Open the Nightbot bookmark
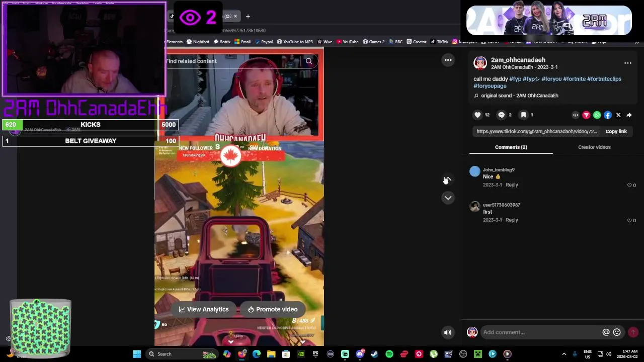 (x=198, y=42)
